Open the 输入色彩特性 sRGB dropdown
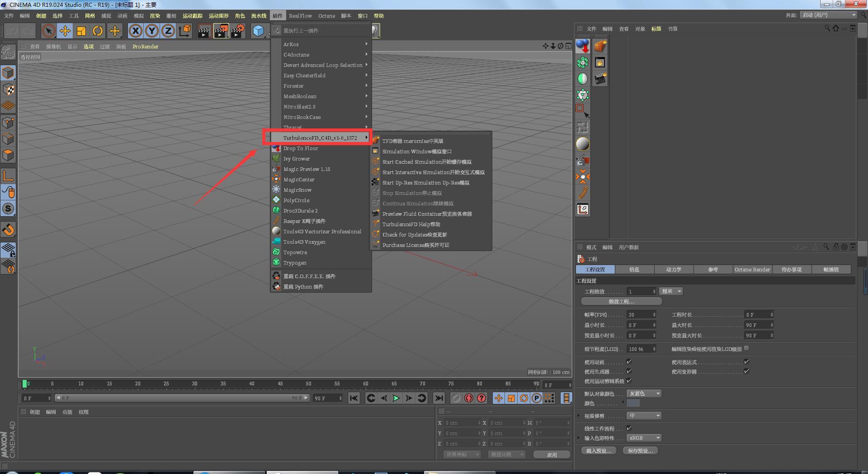 pos(644,438)
